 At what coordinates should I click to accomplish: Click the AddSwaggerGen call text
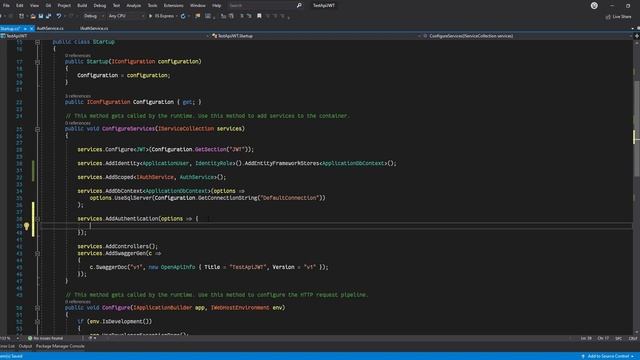127,253
